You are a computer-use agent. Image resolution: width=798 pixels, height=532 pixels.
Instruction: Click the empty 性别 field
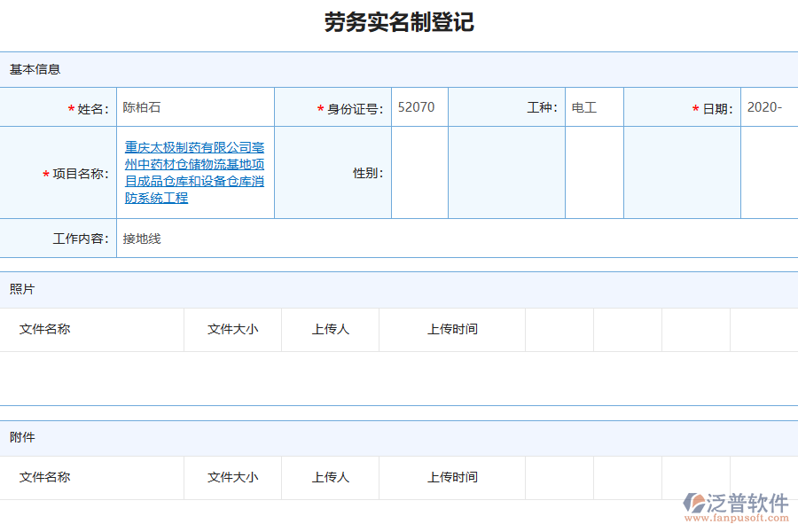point(419,172)
